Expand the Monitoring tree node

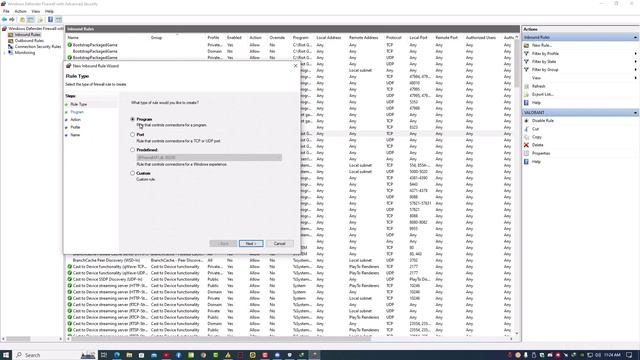(4, 53)
